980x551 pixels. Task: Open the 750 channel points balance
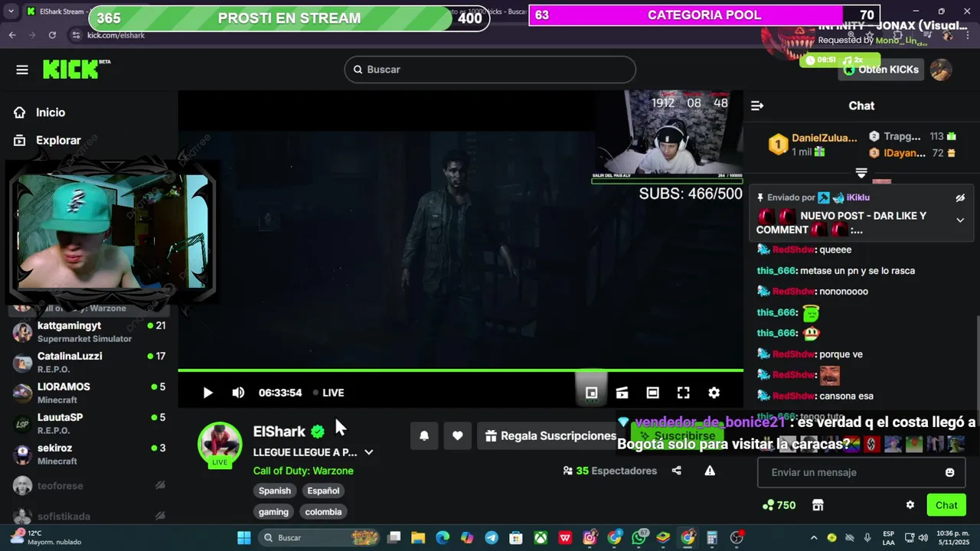click(x=779, y=505)
